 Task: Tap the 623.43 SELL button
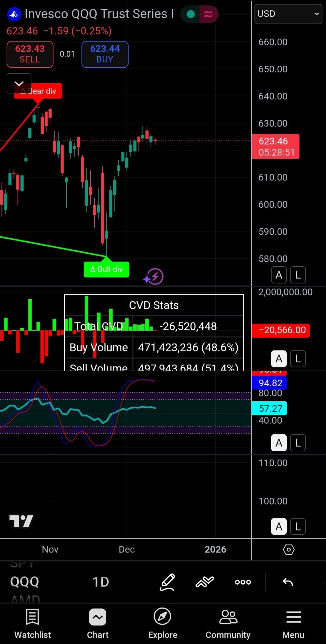pos(30,54)
